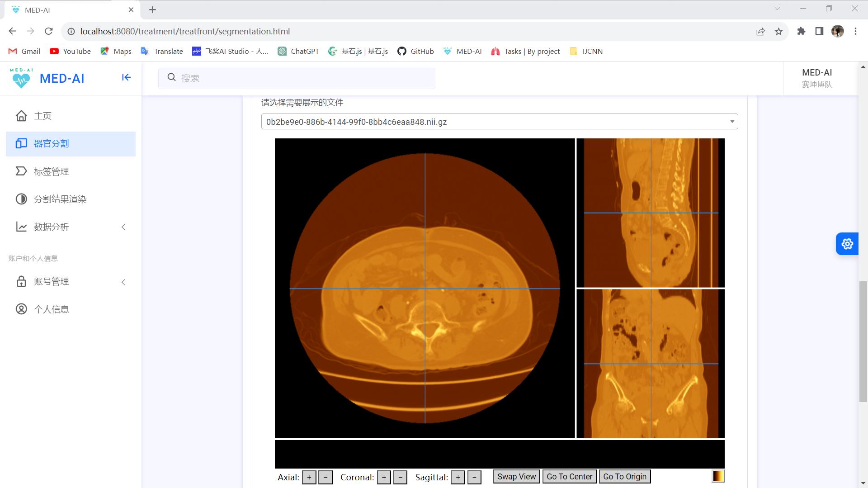Click the Swap View button

(x=516, y=477)
